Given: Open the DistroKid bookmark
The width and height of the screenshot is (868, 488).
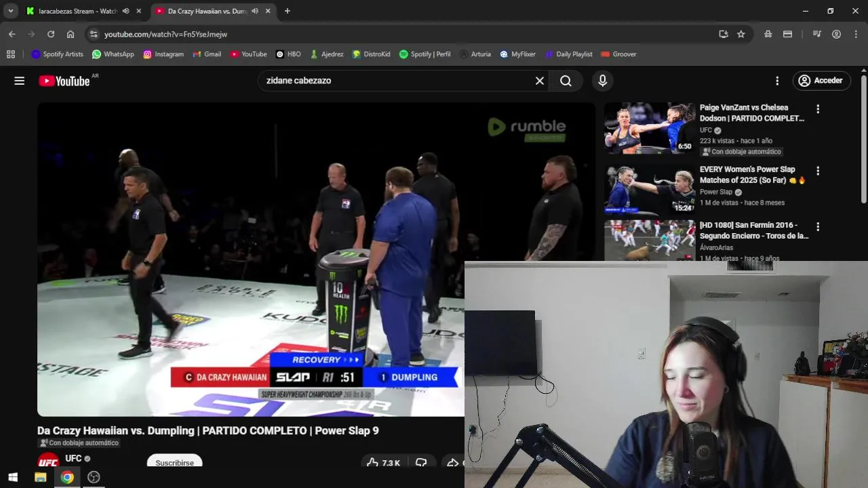Looking at the screenshot, I should coord(371,54).
